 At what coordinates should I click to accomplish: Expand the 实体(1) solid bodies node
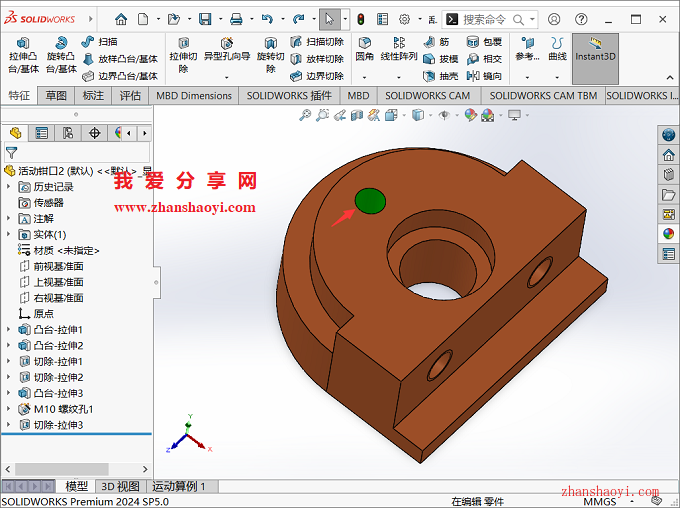point(8,234)
